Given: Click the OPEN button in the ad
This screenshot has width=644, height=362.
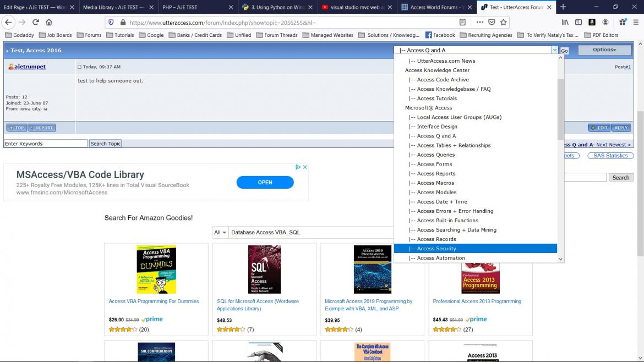Looking at the screenshot, I should click(265, 182).
